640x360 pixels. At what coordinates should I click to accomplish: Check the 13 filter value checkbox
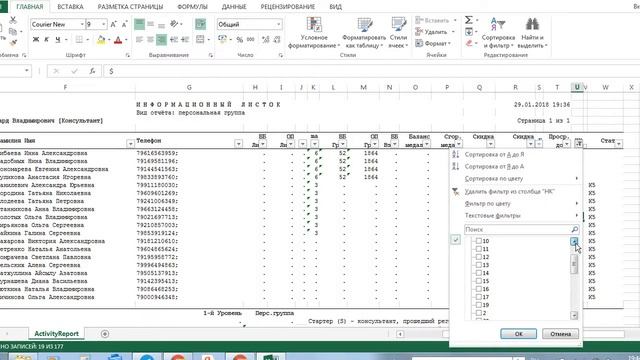(479, 265)
